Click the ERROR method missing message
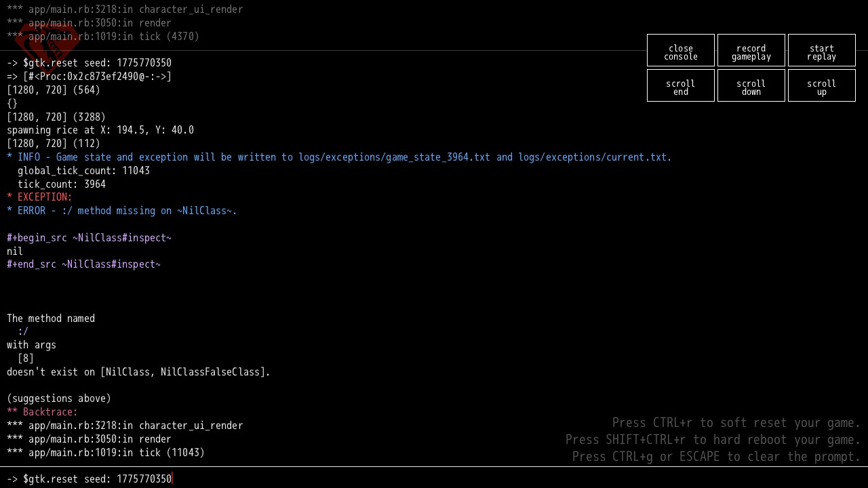Screen dimensions: 868x488 click(122, 211)
